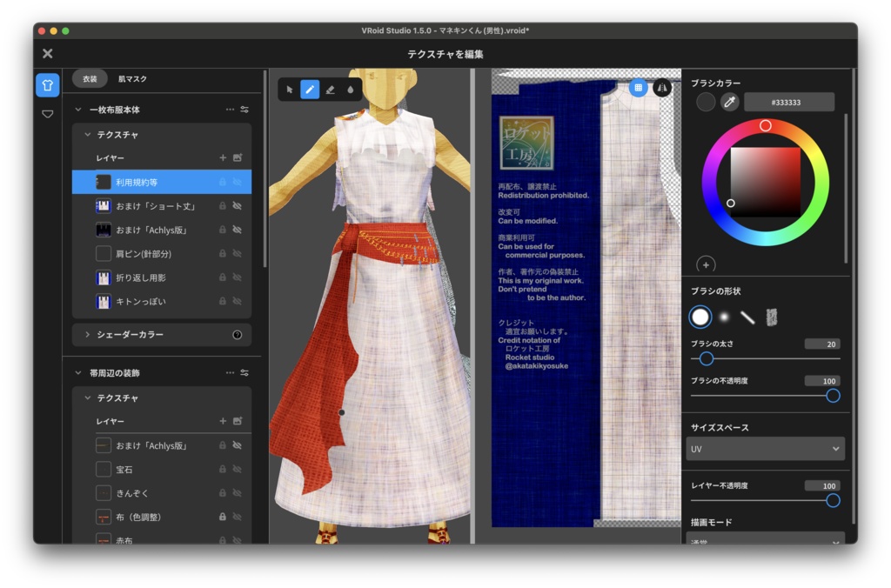Select the 折り返し用影 layer

162,277
